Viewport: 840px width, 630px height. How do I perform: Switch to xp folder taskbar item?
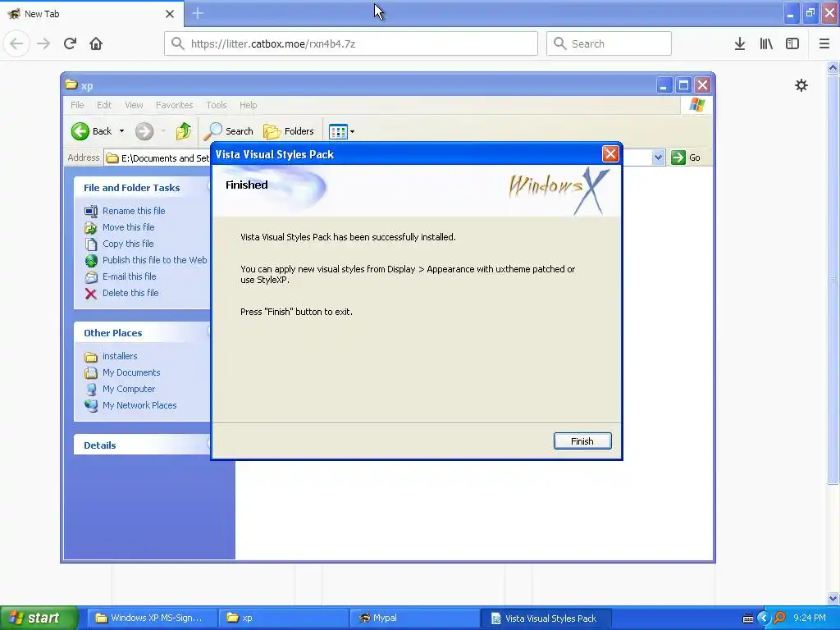tap(283, 618)
